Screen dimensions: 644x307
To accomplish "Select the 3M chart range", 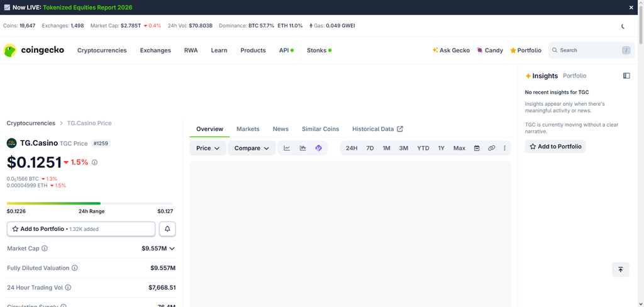I will 404,148.
